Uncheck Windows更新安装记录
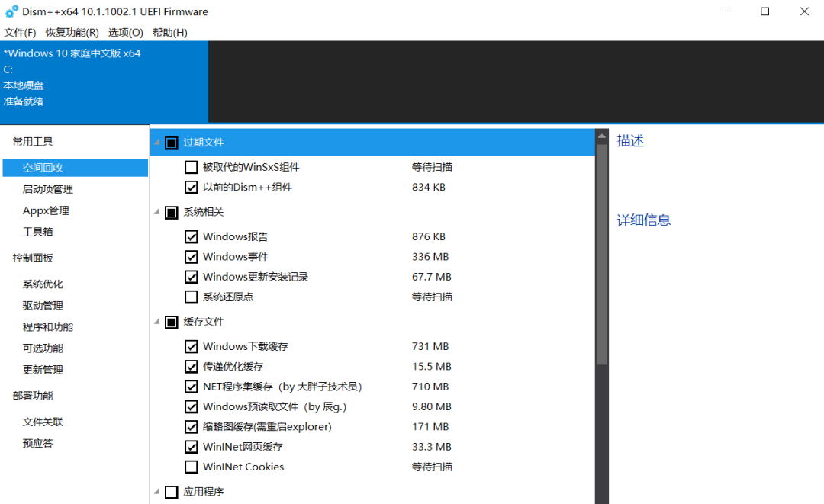Viewport: 824px width, 504px height. tap(192, 277)
